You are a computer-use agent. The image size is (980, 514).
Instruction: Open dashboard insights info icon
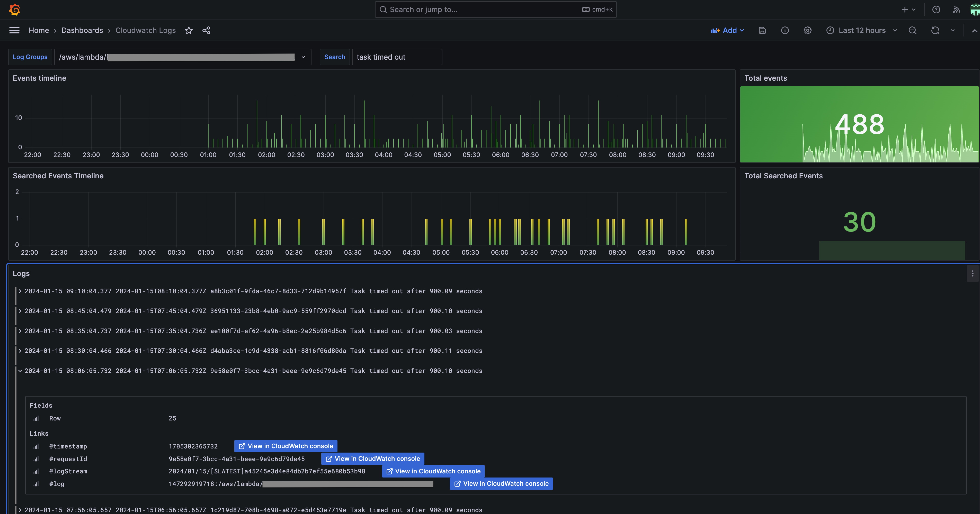click(785, 30)
